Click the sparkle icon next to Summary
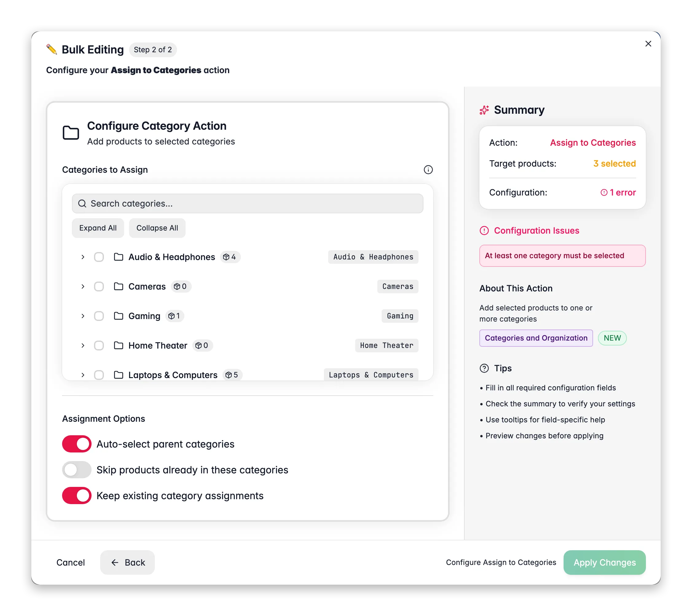This screenshot has height=616, width=692. (484, 110)
